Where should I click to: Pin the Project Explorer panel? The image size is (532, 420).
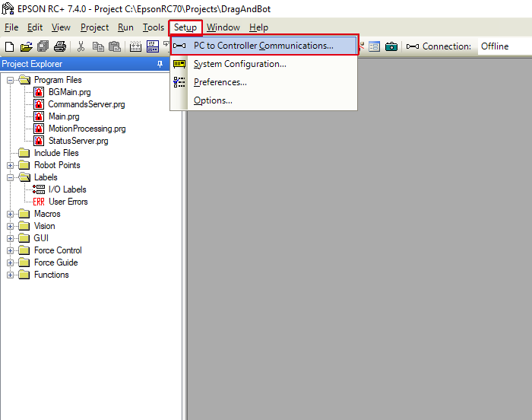(160, 64)
